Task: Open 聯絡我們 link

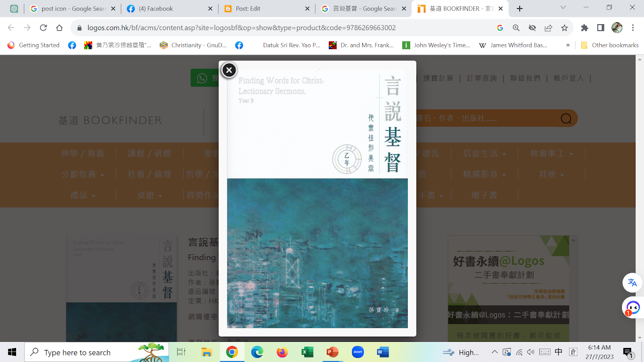Action: click(x=525, y=78)
